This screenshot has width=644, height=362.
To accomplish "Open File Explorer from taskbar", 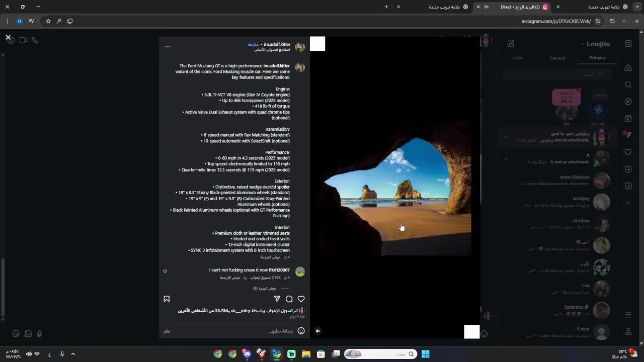I will [x=306, y=354].
